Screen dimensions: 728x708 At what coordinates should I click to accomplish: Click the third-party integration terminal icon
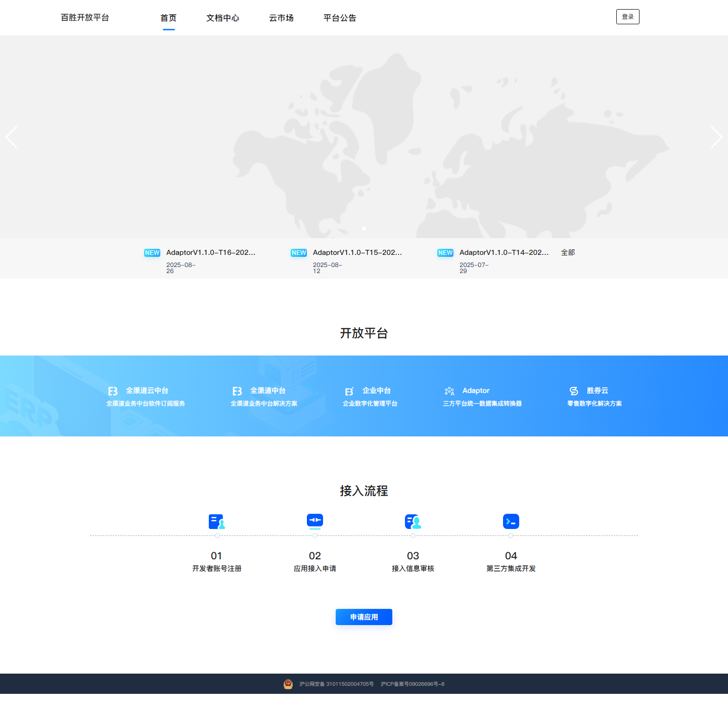pyautogui.click(x=511, y=521)
